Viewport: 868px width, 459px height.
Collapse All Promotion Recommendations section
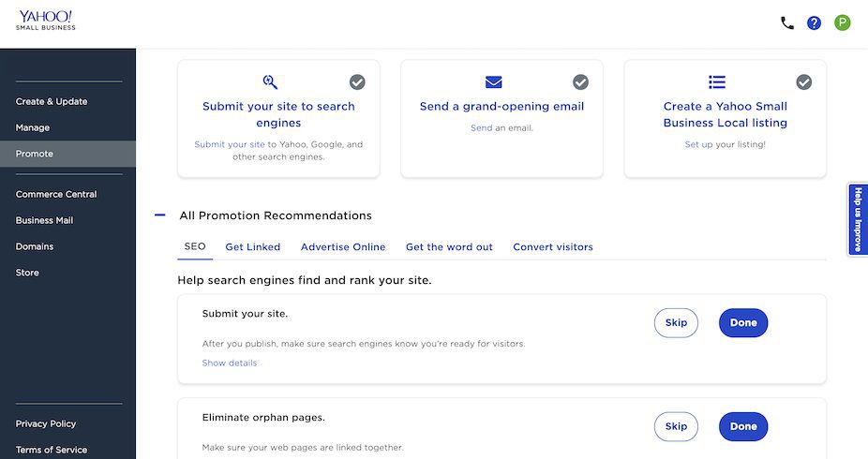pos(160,215)
